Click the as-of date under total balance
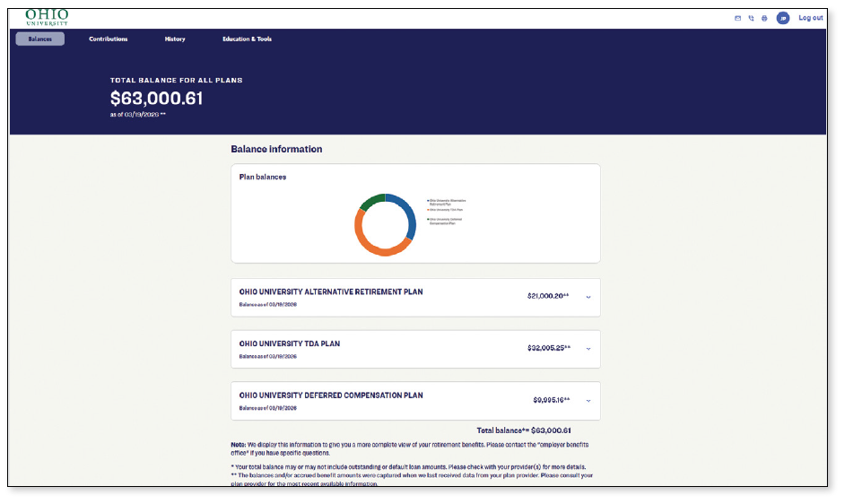 (138, 114)
